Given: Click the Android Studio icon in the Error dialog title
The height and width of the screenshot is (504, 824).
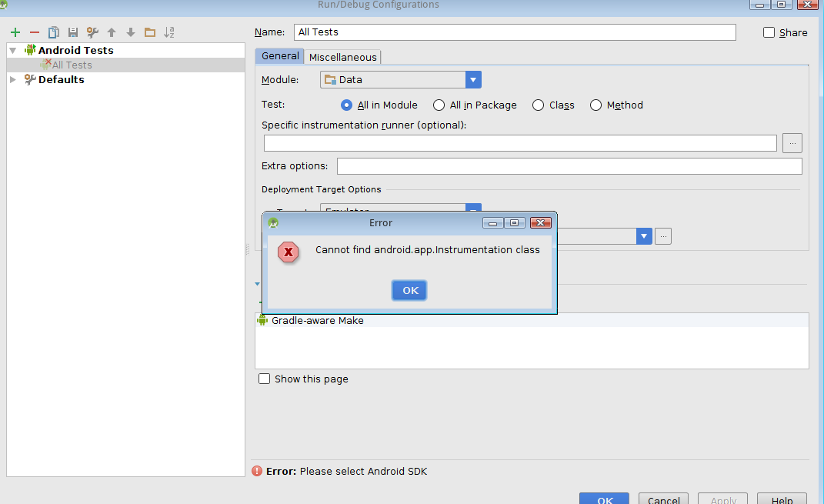Looking at the screenshot, I should (x=273, y=223).
